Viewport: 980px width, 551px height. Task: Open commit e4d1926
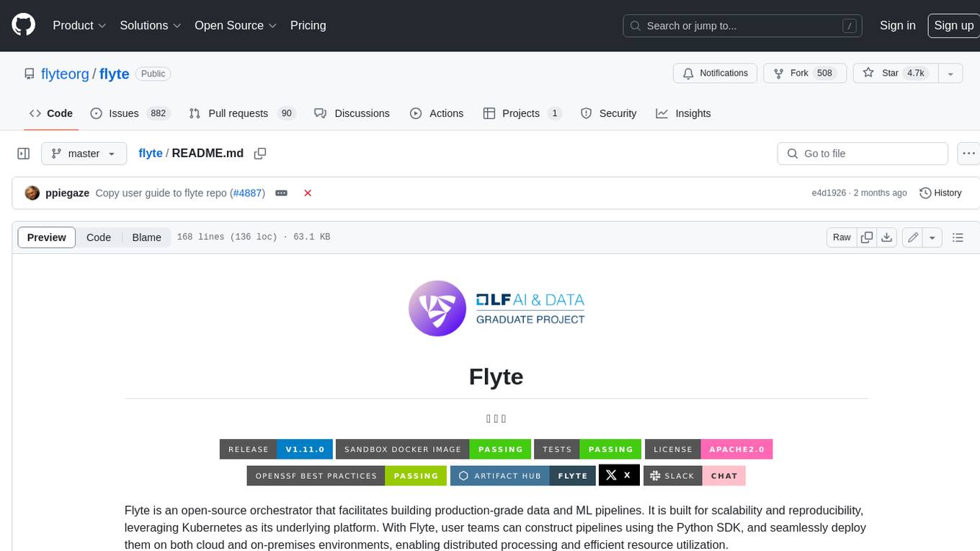click(x=829, y=193)
